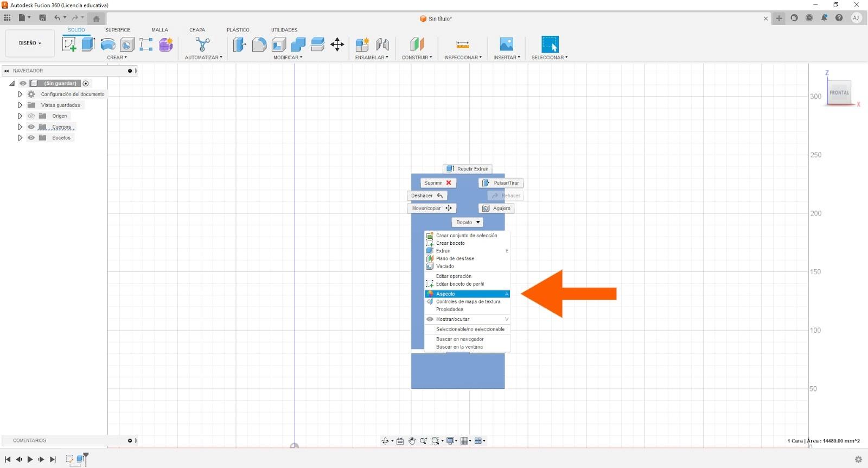Click the Orbit tool in navigation bar
868x468 pixels.
(385, 441)
